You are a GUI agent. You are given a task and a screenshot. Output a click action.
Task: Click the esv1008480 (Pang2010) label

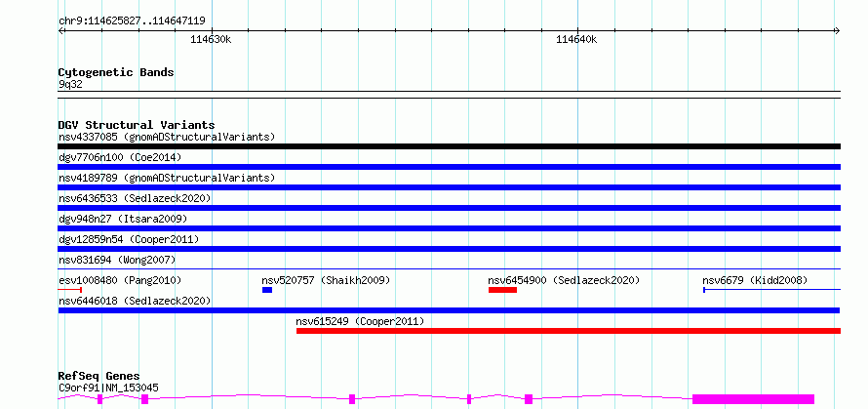(x=120, y=280)
